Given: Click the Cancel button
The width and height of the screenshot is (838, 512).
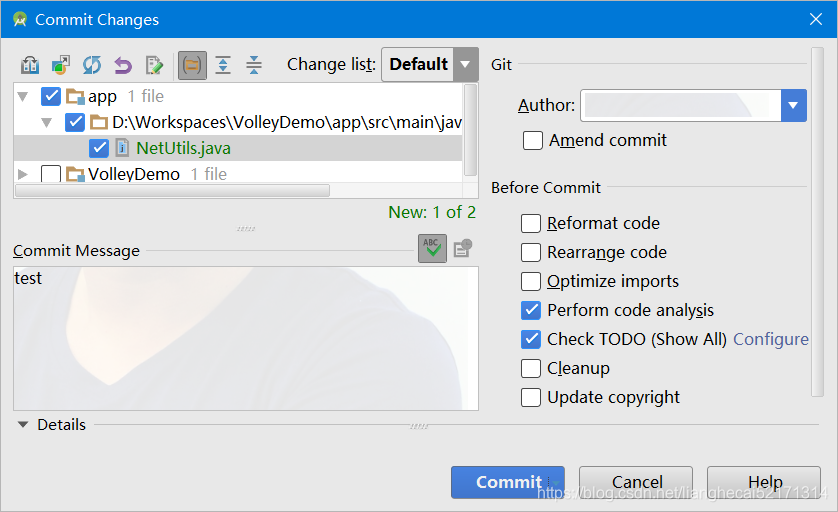Looking at the screenshot, I should tap(636, 483).
